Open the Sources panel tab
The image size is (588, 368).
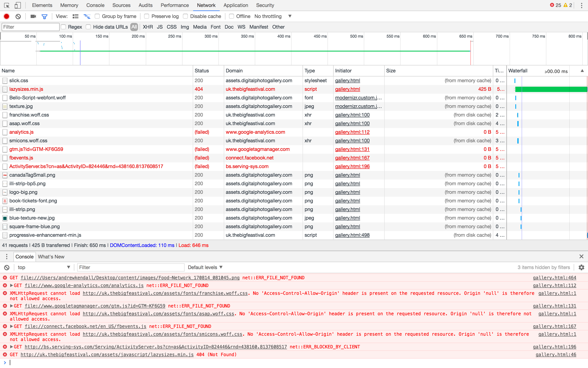point(121,5)
